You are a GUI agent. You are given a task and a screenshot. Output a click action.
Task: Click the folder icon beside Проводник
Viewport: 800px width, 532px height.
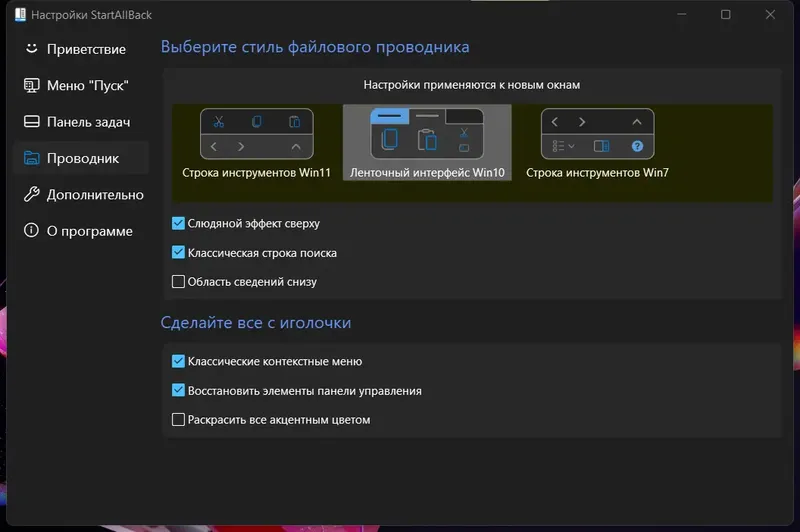pyautogui.click(x=32, y=158)
